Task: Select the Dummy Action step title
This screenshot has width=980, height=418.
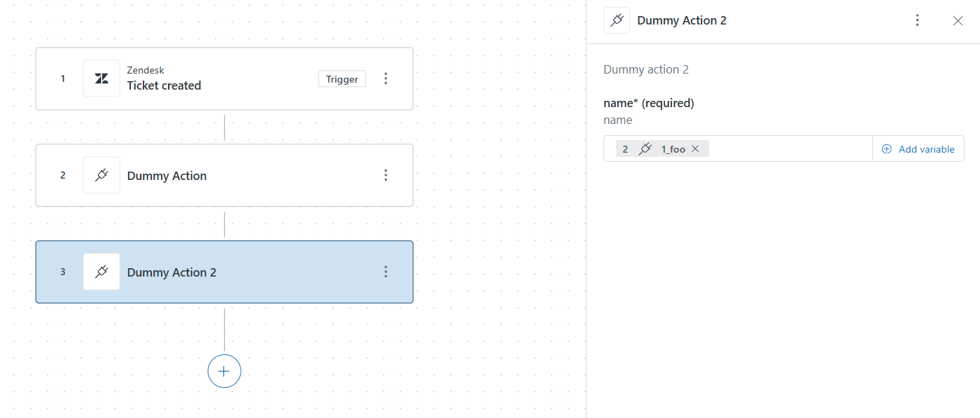Action: 167,176
